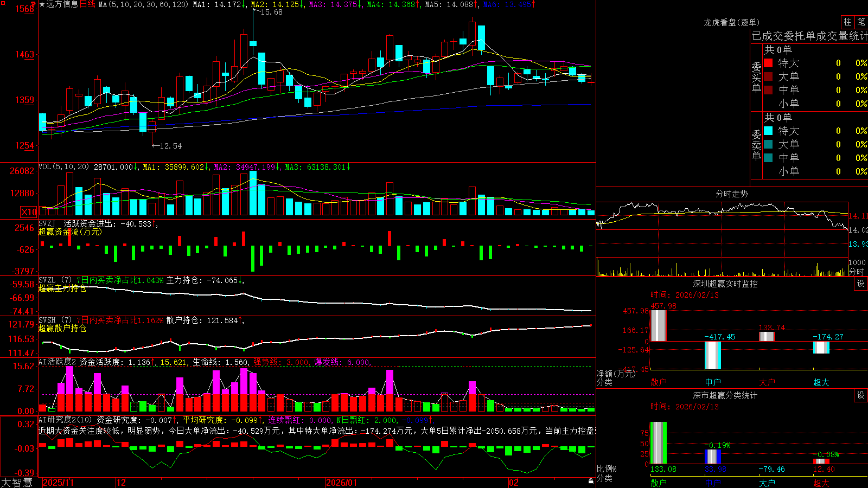Click the 超赢散户持仓 label

62,328
